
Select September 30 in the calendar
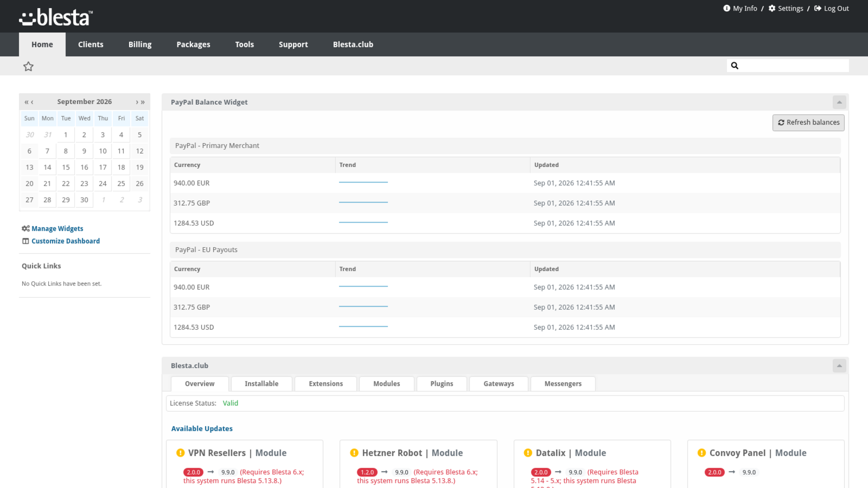[84, 200]
